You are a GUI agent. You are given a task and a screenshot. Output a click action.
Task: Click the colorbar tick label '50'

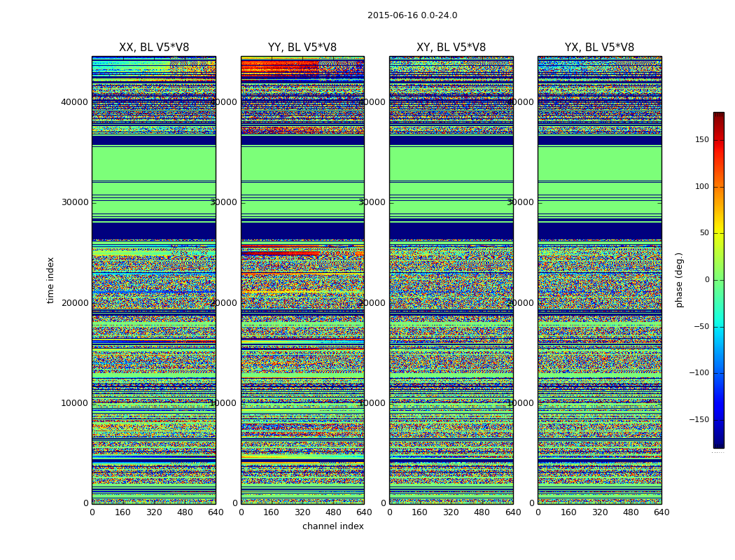pos(704,233)
